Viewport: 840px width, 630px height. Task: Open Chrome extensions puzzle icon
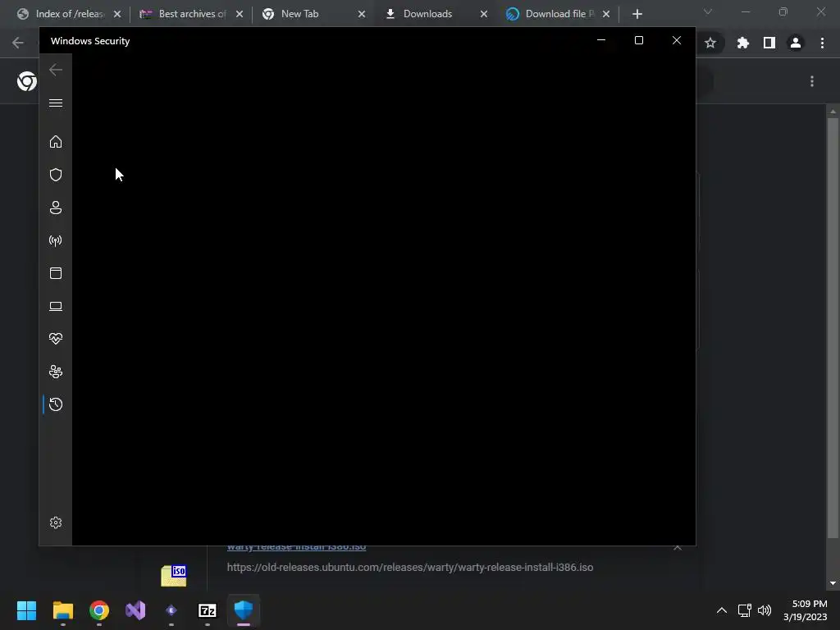tap(742, 43)
